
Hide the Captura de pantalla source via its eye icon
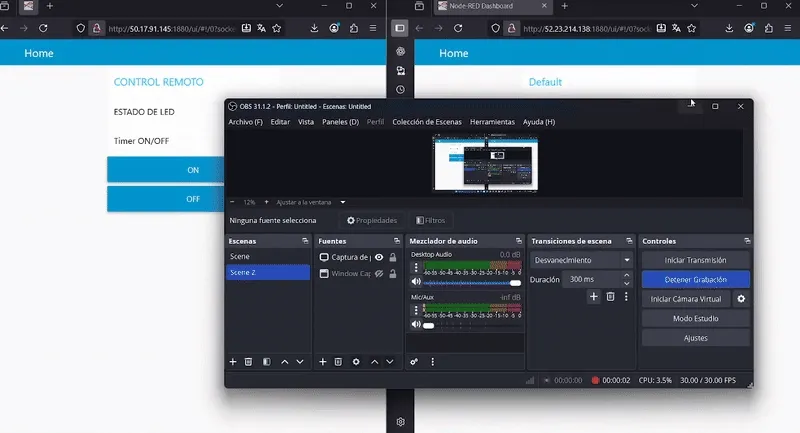click(379, 257)
